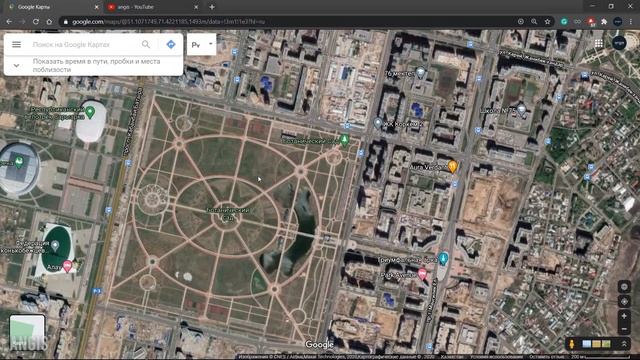Click the Ботанический сад label in park center
This screenshot has height=360, width=640.
coord(228,214)
